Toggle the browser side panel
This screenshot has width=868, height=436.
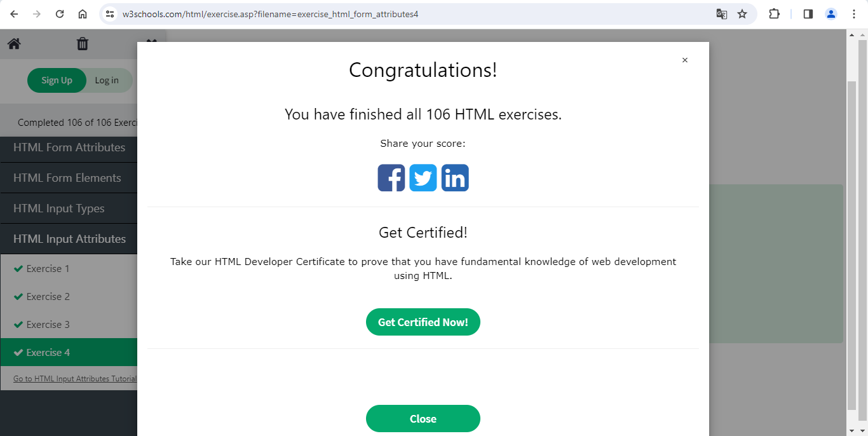[x=808, y=14]
